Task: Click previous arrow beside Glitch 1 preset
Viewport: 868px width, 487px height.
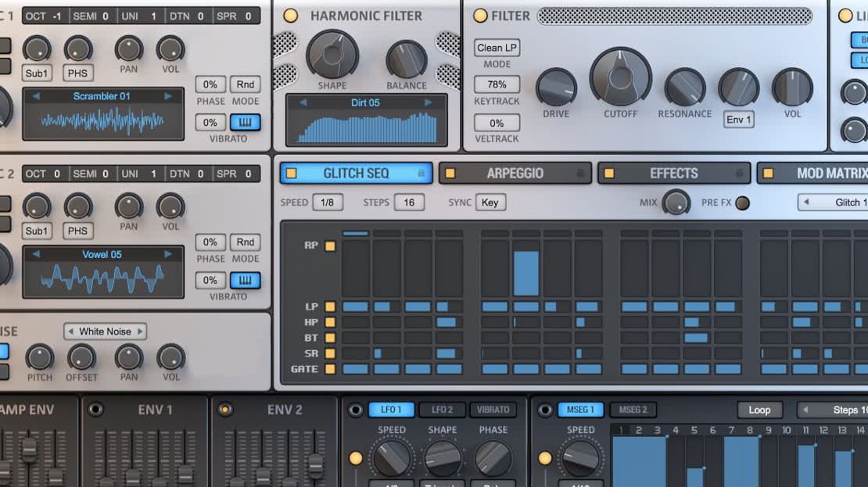Action: coord(806,202)
